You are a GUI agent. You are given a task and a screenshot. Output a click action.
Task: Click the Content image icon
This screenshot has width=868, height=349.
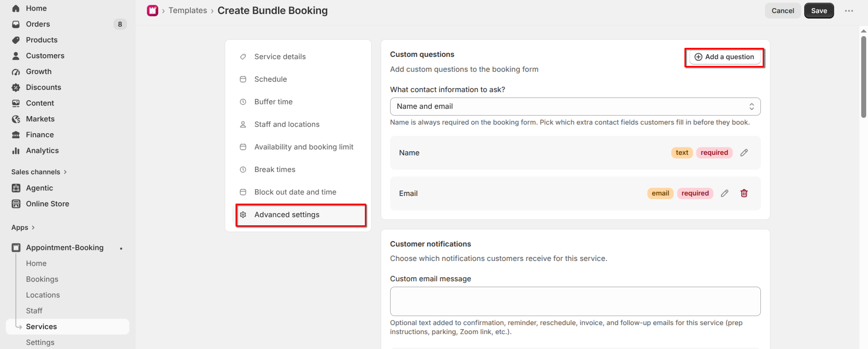tap(16, 103)
